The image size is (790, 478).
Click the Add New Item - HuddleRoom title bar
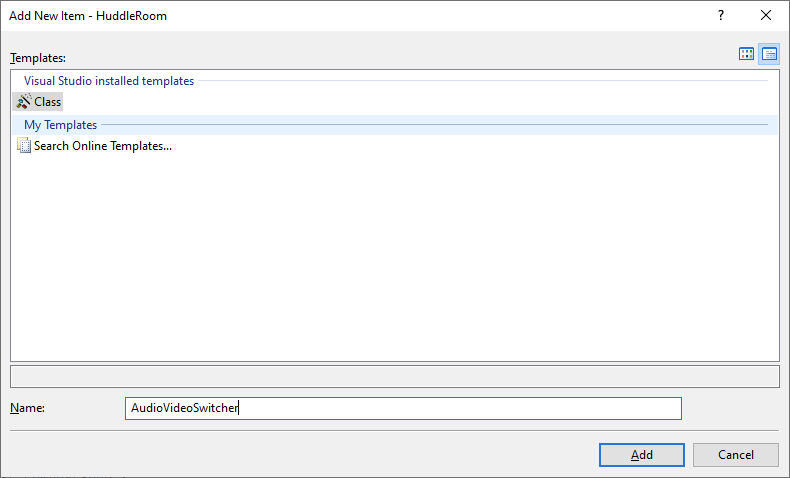click(x=300, y=15)
